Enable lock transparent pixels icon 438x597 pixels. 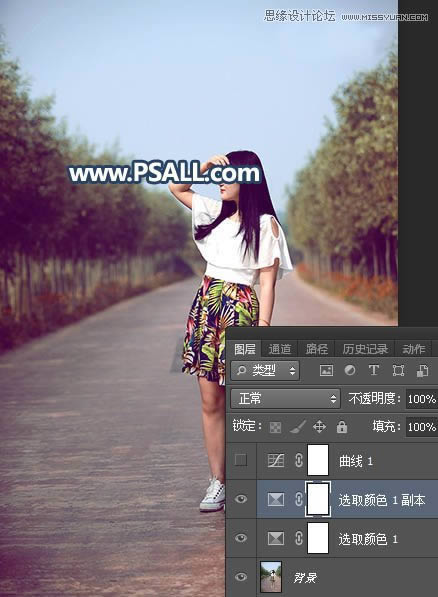tap(275, 427)
